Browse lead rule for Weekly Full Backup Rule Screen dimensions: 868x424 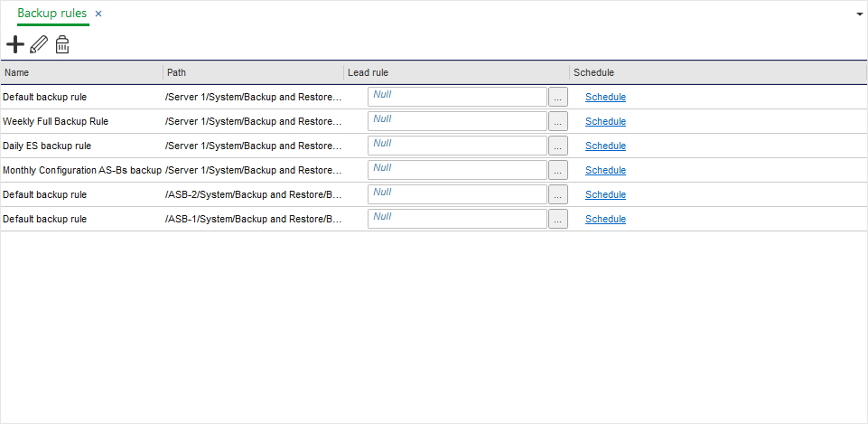[x=558, y=121]
